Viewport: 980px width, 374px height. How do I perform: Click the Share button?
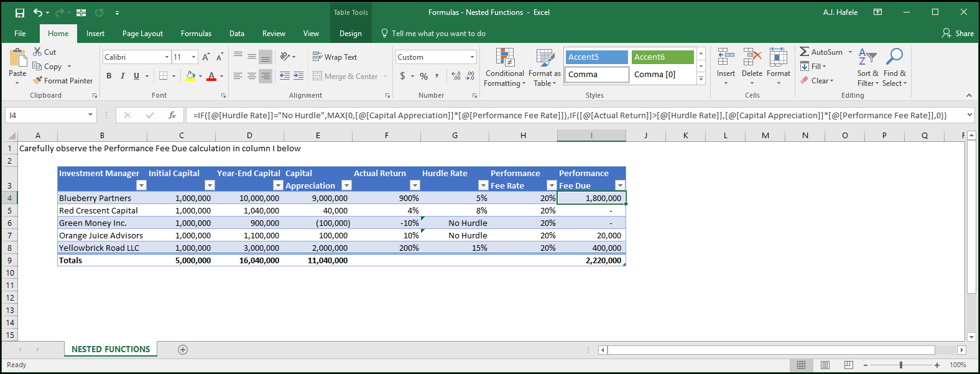point(958,34)
